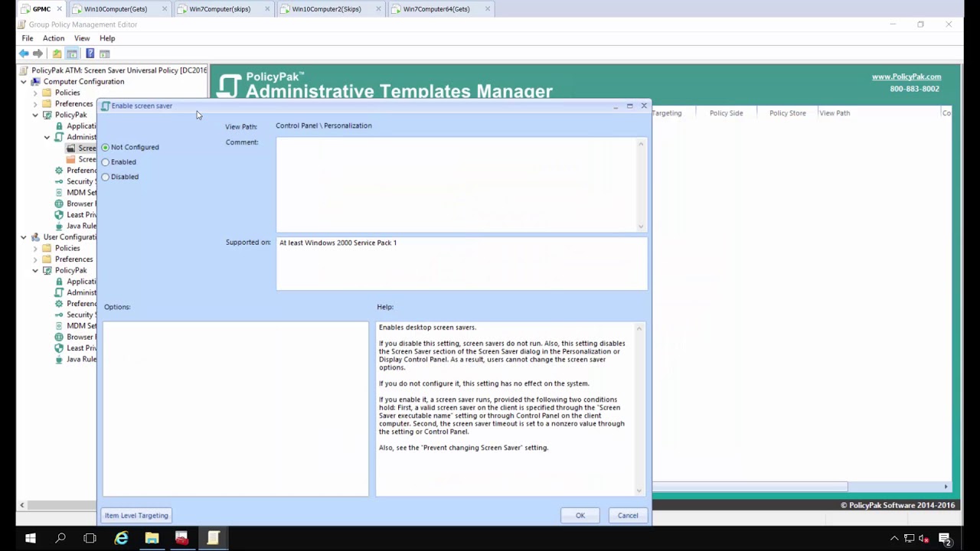This screenshot has width=980, height=551.
Task: Collapse PolicyPak under Computer Configuration
Action: coord(35,115)
